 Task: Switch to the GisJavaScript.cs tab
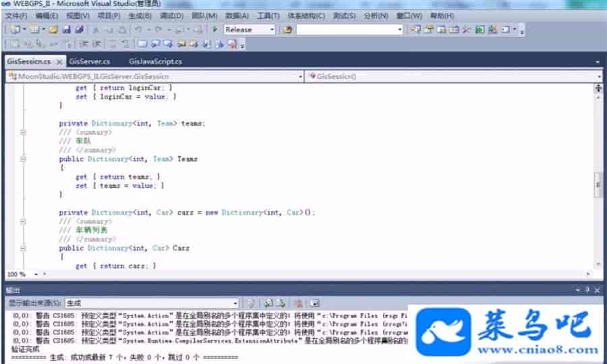[x=155, y=61]
